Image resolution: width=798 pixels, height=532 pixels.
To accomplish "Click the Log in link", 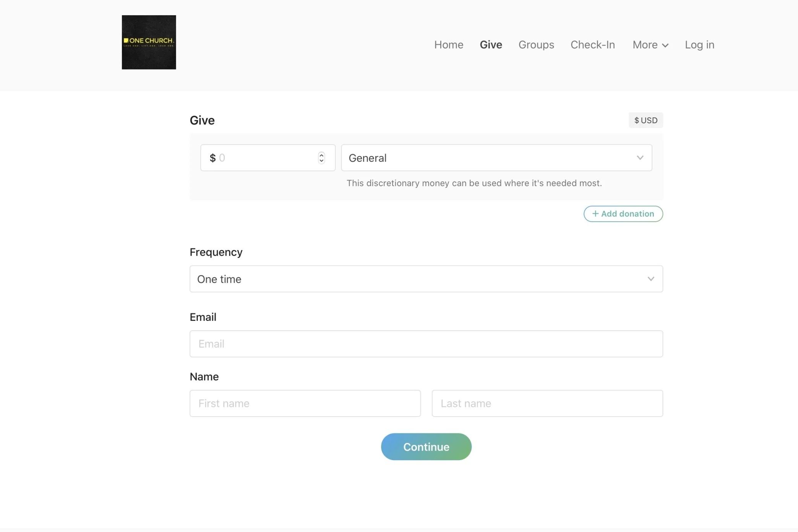I will (699, 45).
